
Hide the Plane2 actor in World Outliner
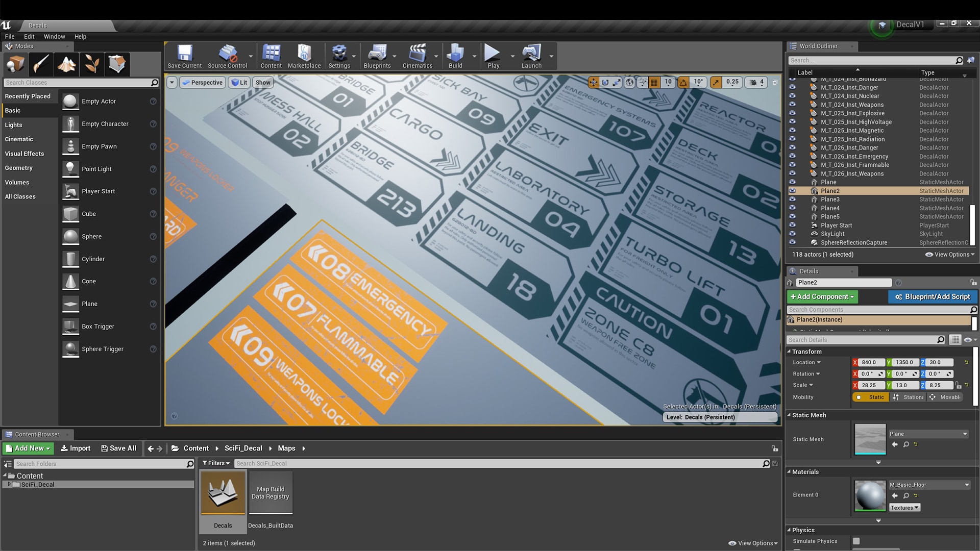click(793, 190)
